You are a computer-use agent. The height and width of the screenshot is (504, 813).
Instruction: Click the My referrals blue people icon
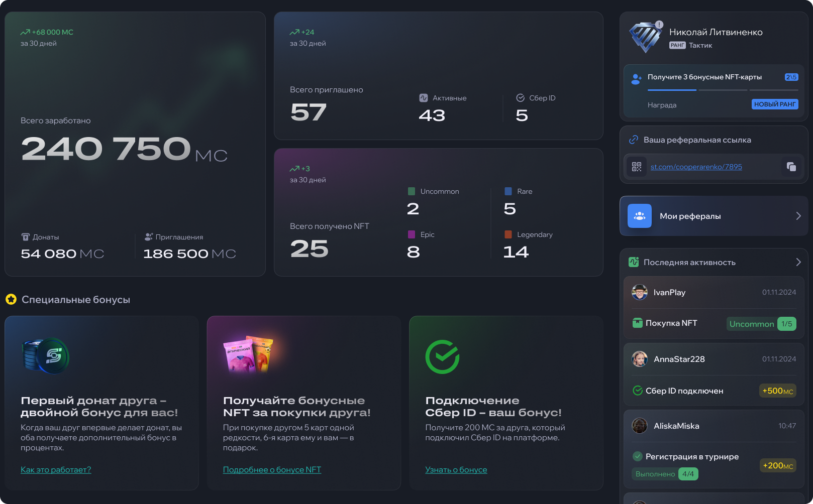[x=640, y=216]
